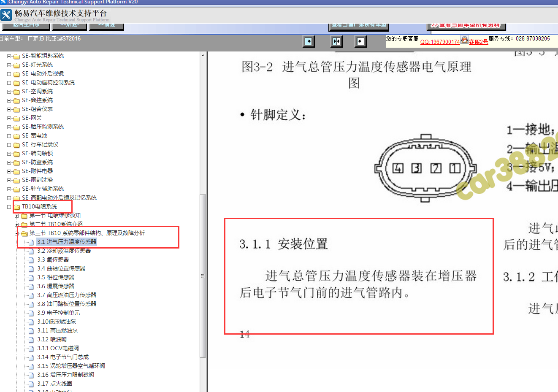
Task: Expand the SE-转向轴锁 node
Action: [x=9, y=154]
